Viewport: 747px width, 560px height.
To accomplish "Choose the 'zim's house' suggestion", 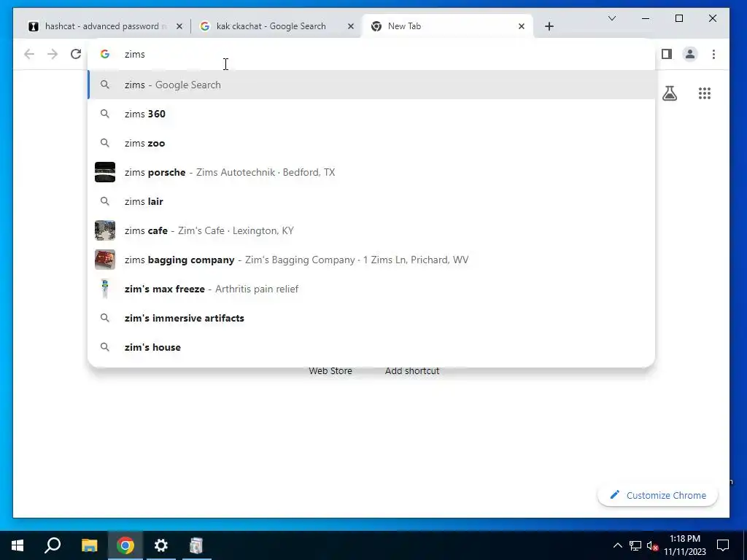I will click(x=371, y=347).
